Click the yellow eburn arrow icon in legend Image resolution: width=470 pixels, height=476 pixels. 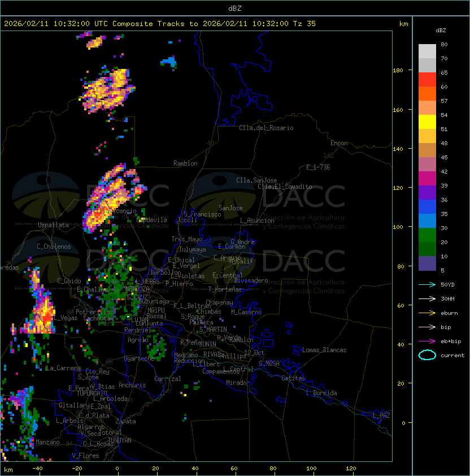click(x=427, y=313)
